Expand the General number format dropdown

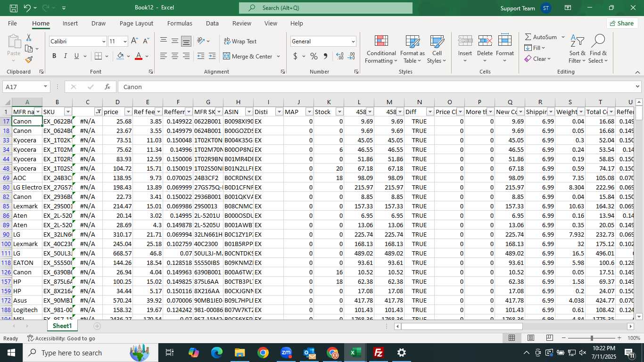[x=353, y=41]
